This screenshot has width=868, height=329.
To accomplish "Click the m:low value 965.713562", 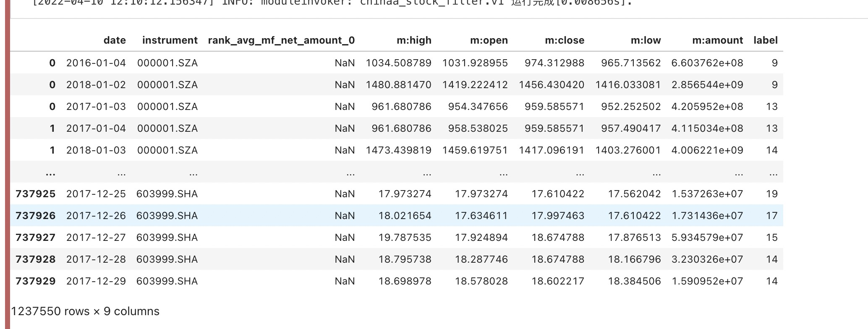I will coord(630,63).
